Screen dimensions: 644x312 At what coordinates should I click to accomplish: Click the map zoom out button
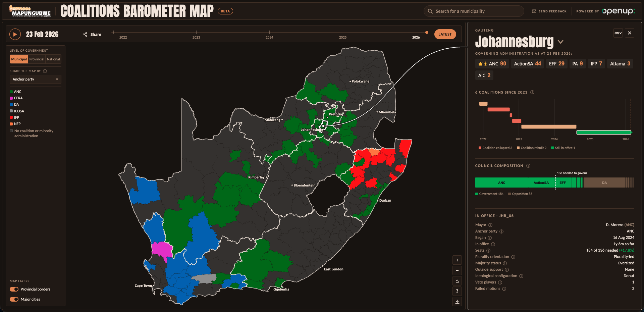(x=457, y=270)
